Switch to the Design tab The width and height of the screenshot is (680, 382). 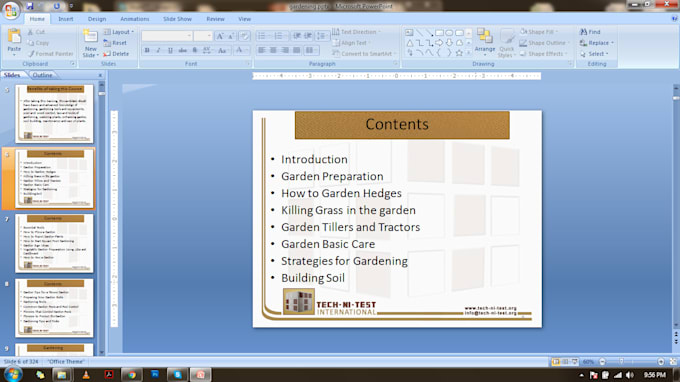click(97, 19)
